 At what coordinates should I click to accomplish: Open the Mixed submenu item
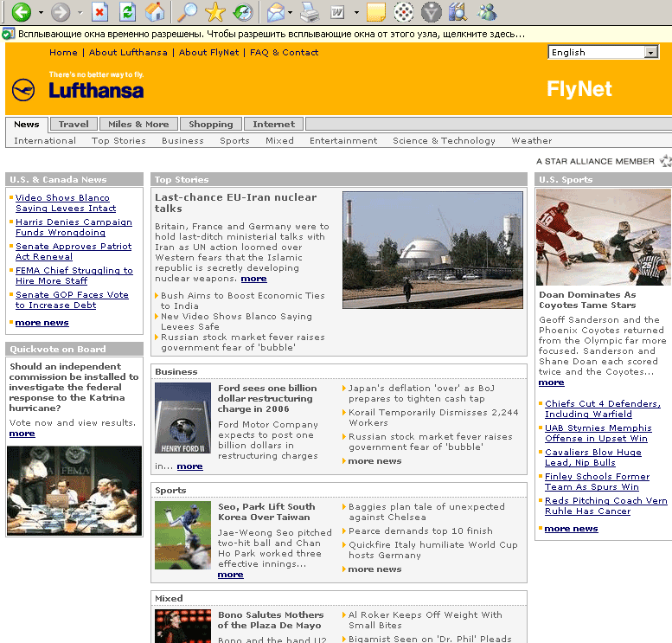point(279,141)
